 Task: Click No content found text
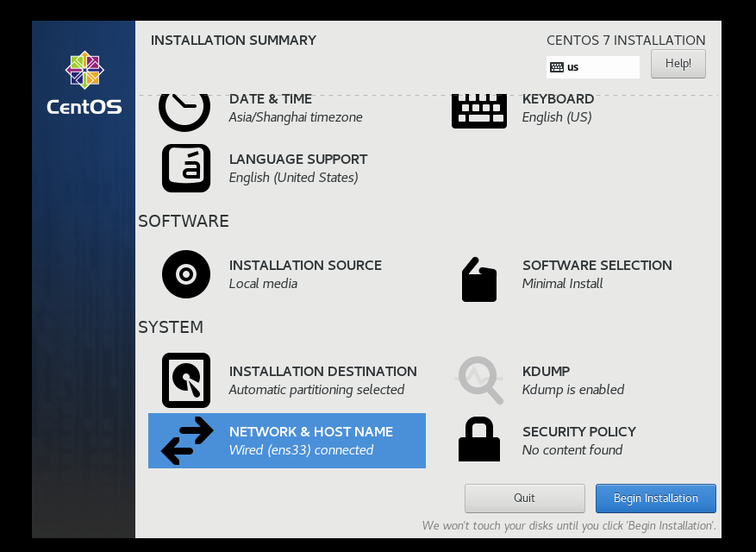(572, 450)
